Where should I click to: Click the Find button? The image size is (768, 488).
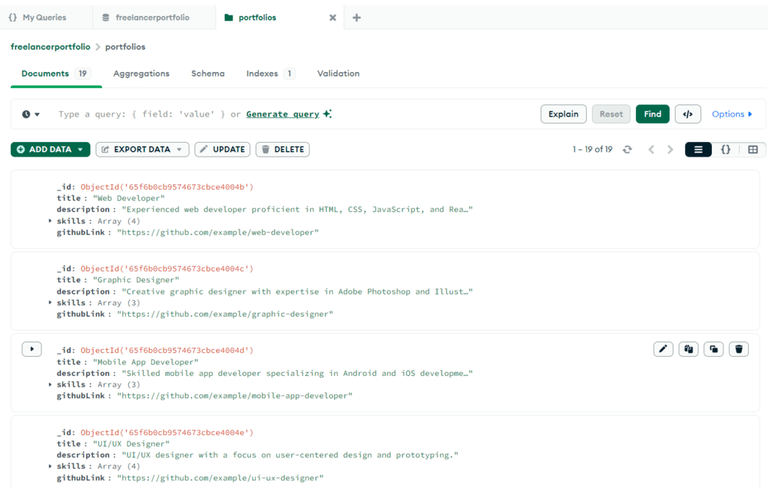[652, 114]
